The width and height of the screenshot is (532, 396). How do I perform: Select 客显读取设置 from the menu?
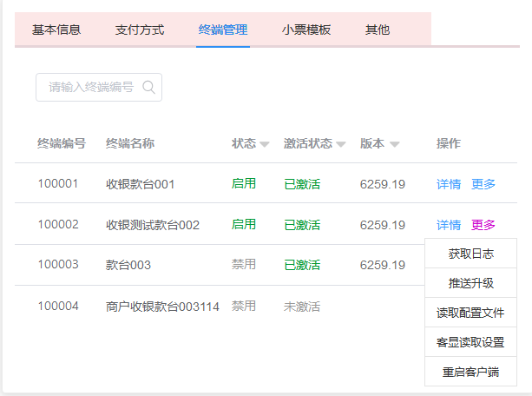tap(471, 342)
